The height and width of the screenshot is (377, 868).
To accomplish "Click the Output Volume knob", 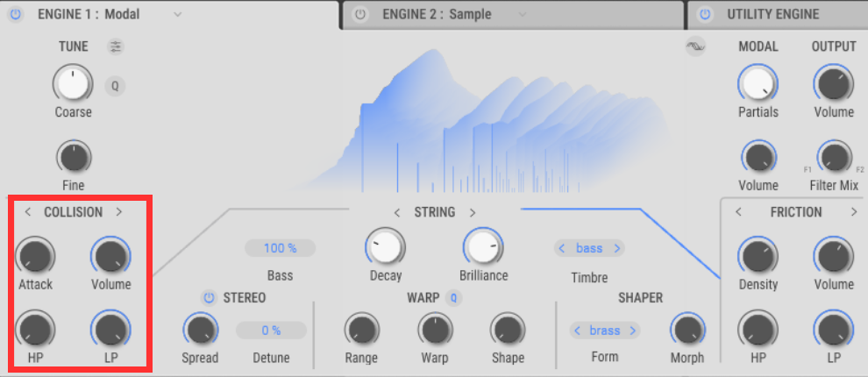I will pos(834,84).
